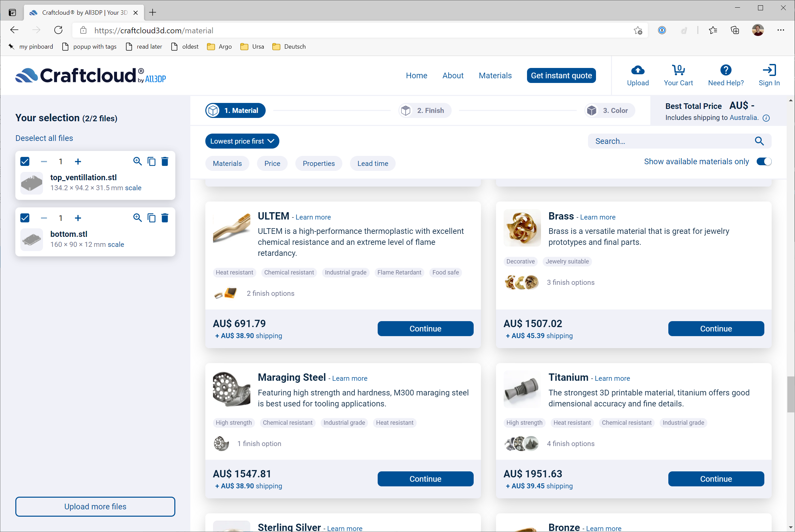Increase quantity of bottom.stl with plus
Screen dimensions: 795x532
tap(78, 218)
